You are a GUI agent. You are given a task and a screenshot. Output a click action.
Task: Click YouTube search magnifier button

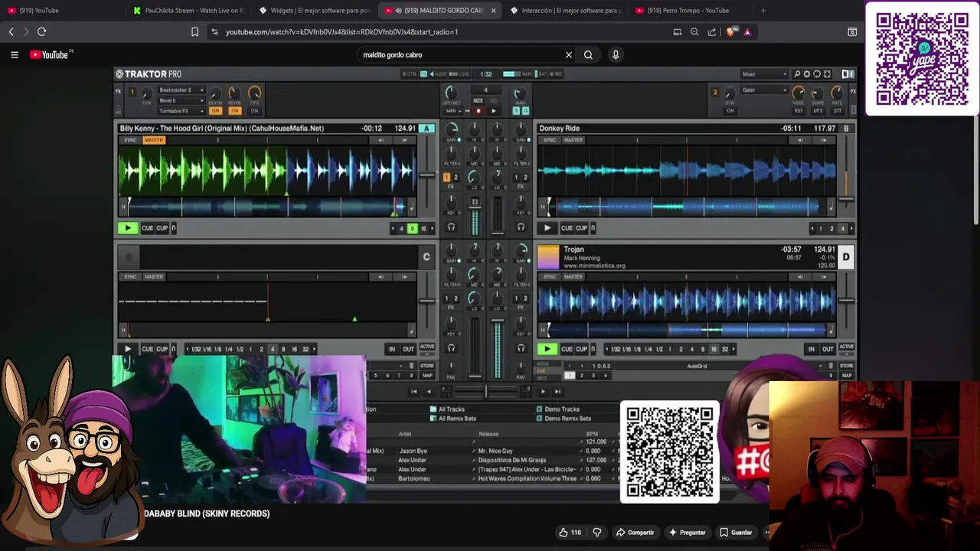click(x=588, y=55)
